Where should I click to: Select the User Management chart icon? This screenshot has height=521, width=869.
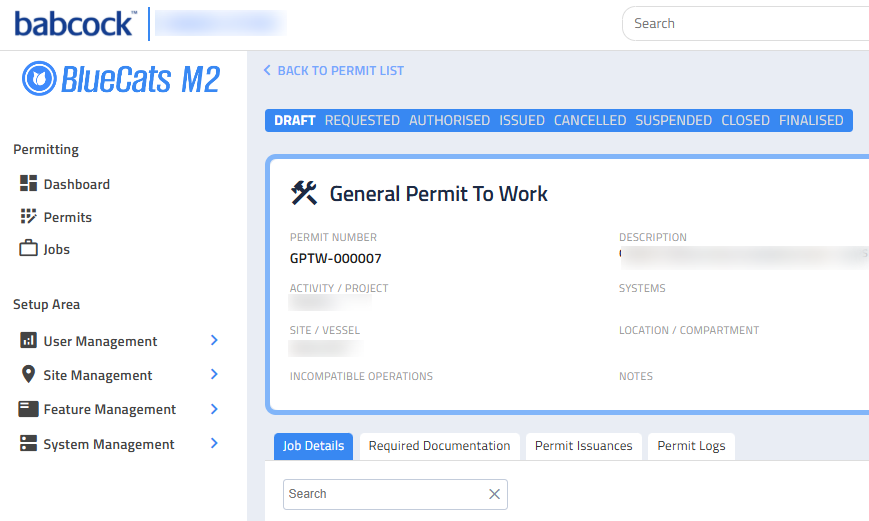[x=28, y=340]
